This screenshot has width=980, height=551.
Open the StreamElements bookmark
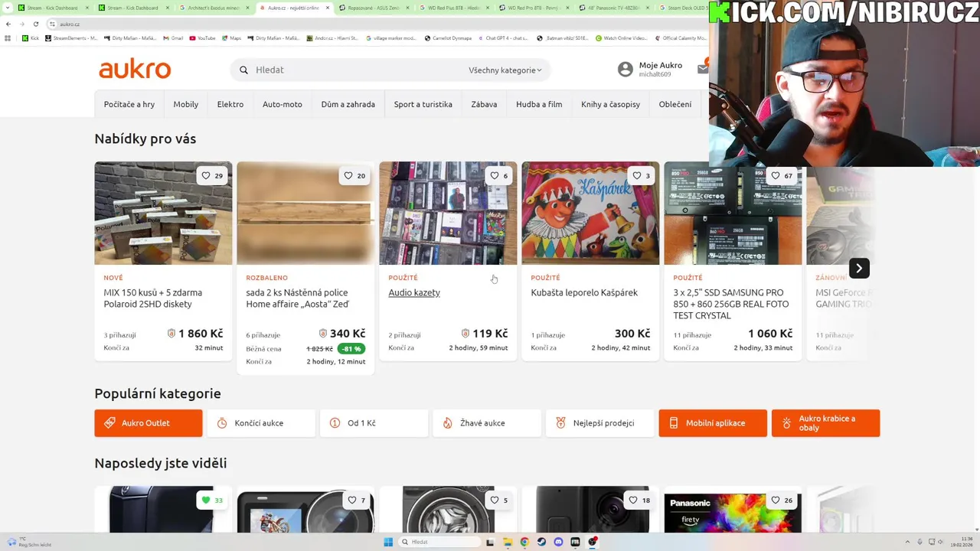(71, 37)
